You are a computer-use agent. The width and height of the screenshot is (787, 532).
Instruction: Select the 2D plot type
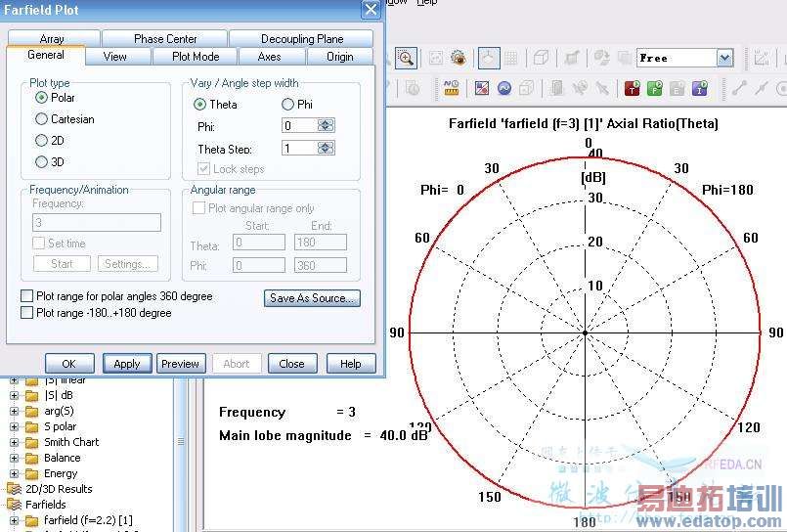[x=41, y=141]
